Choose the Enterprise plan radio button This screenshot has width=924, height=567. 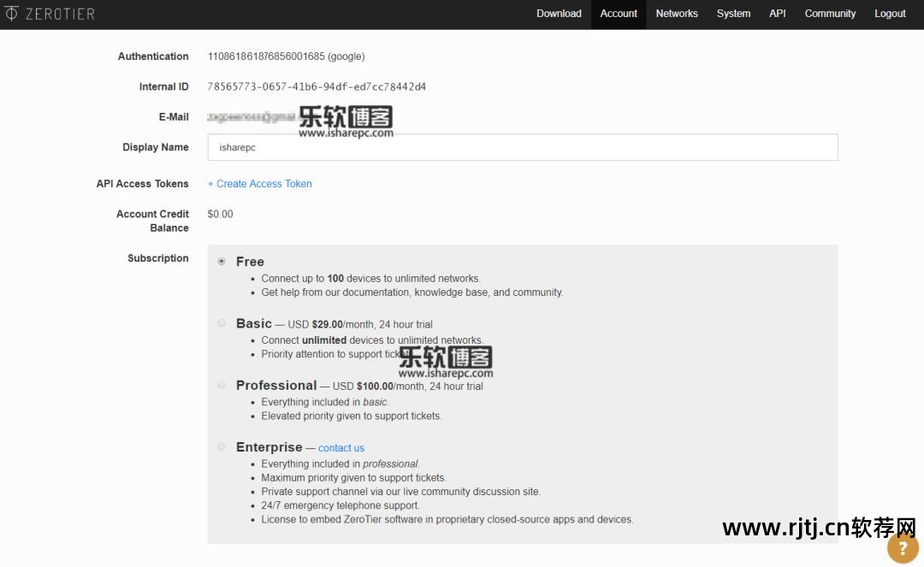222,447
